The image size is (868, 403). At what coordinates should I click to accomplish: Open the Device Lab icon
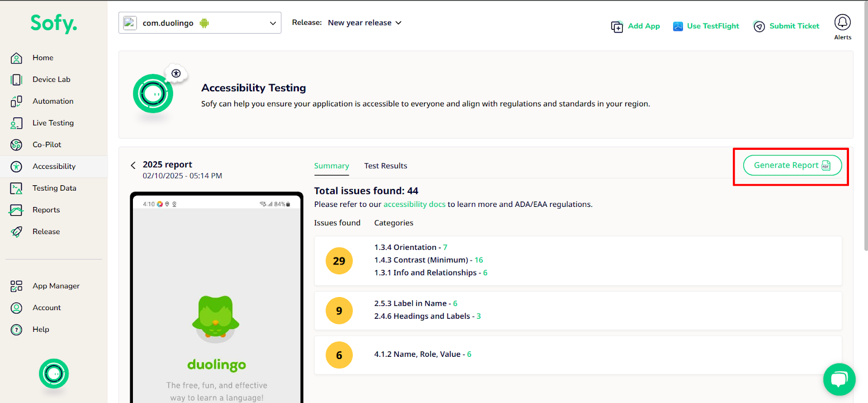16,79
